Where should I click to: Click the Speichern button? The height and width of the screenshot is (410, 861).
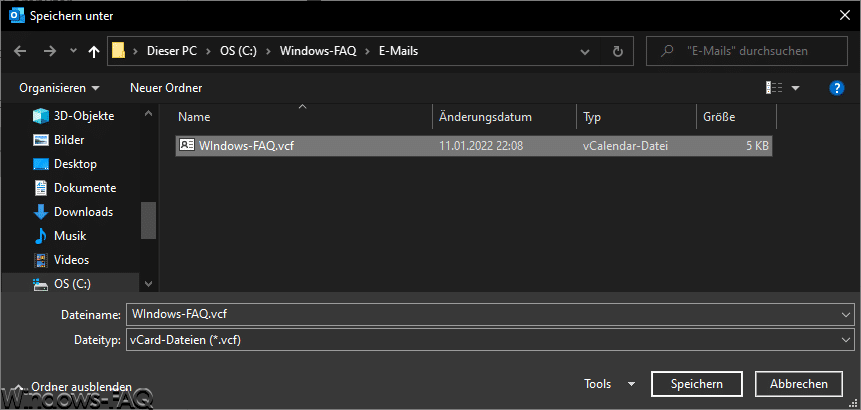[x=697, y=384]
